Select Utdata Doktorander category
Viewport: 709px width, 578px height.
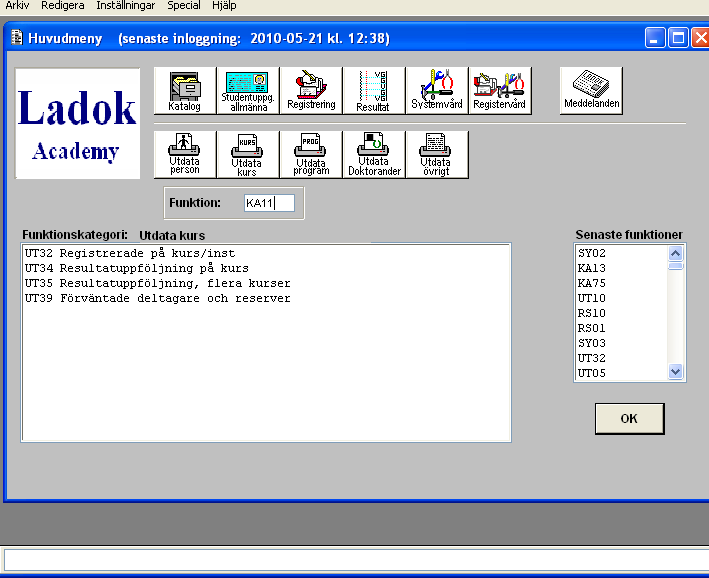click(373, 155)
